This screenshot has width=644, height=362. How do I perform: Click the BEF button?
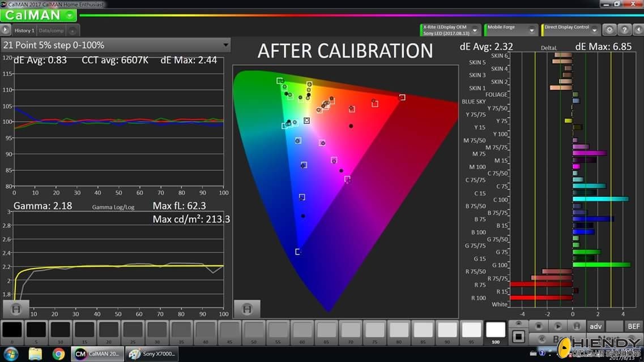(x=634, y=326)
